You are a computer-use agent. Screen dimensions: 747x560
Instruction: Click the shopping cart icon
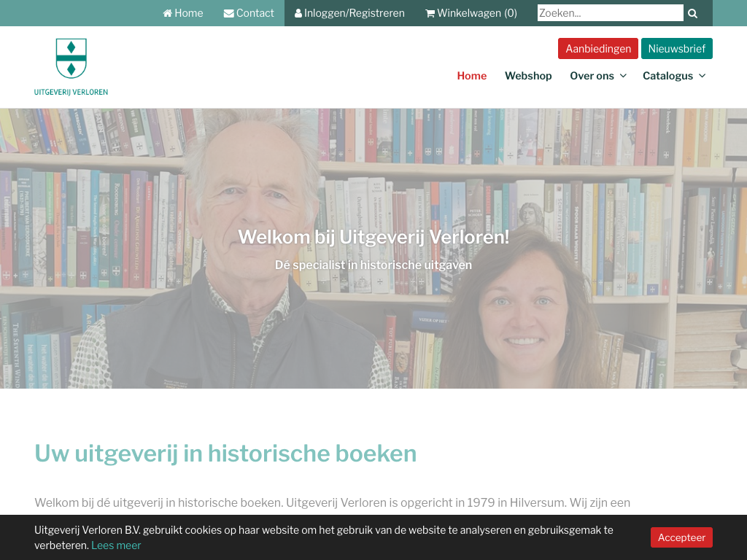click(x=430, y=13)
